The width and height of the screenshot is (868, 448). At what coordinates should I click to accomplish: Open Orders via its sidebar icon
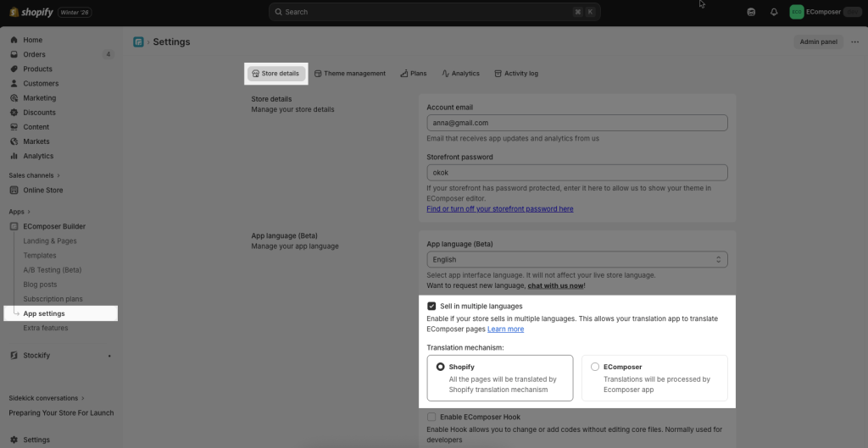pos(14,54)
